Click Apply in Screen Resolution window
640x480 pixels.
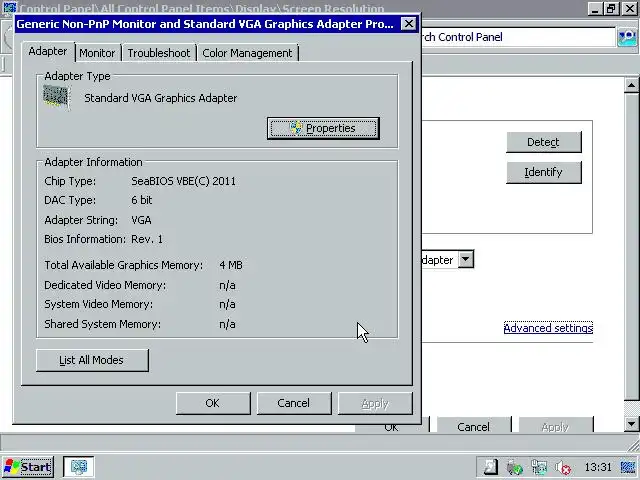[555, 426]
